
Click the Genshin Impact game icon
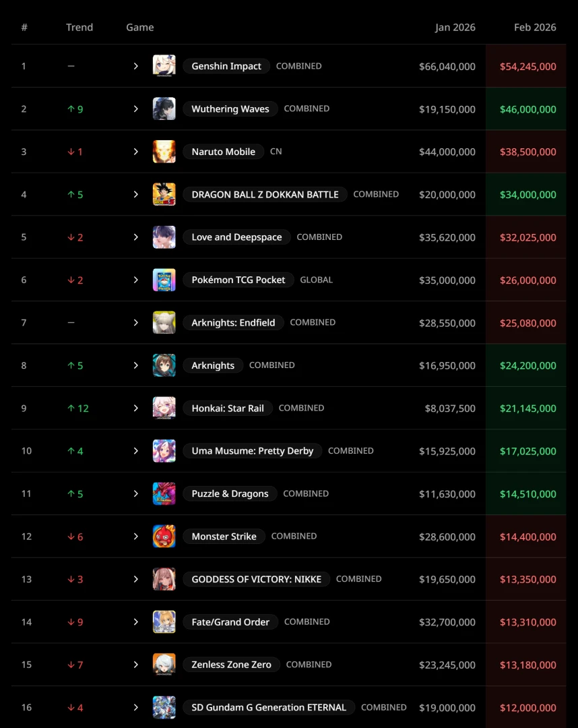point(164,66)
